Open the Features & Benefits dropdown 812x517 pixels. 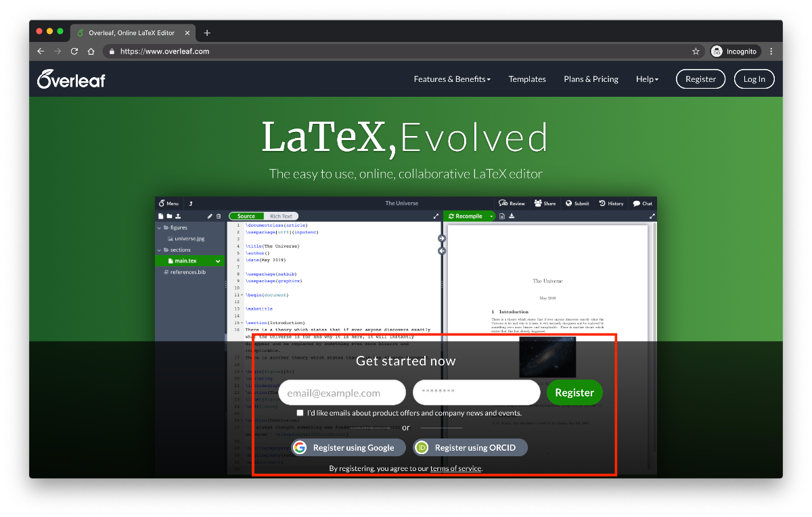coord(452,79)
